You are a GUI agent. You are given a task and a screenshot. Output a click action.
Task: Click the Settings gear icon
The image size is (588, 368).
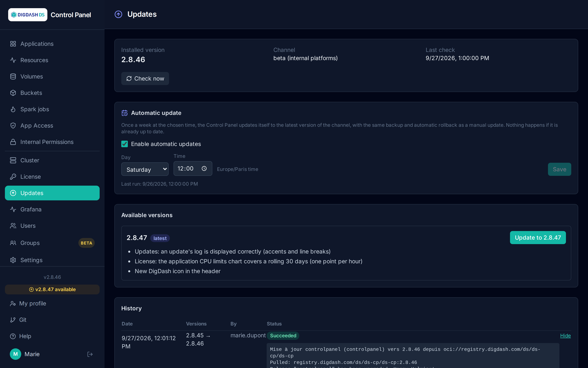(x=13, y=260)
